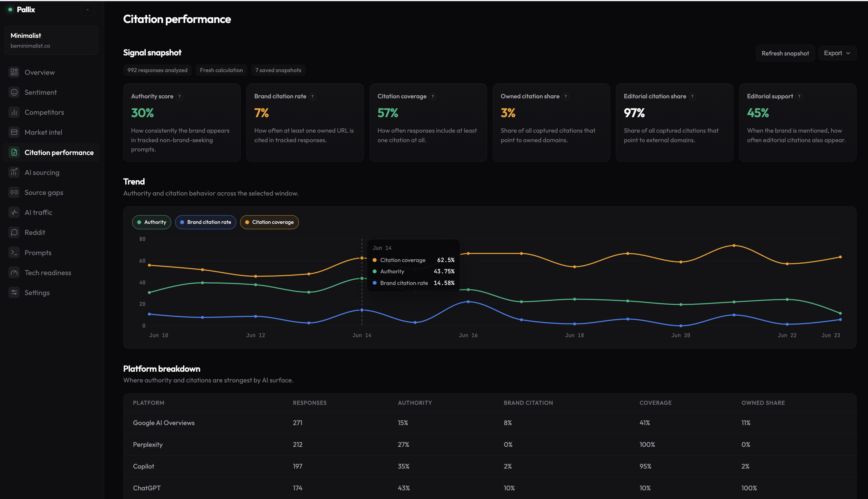Click the Pallix green dot logo
The image size is (868, 499).
coord(10,10)
